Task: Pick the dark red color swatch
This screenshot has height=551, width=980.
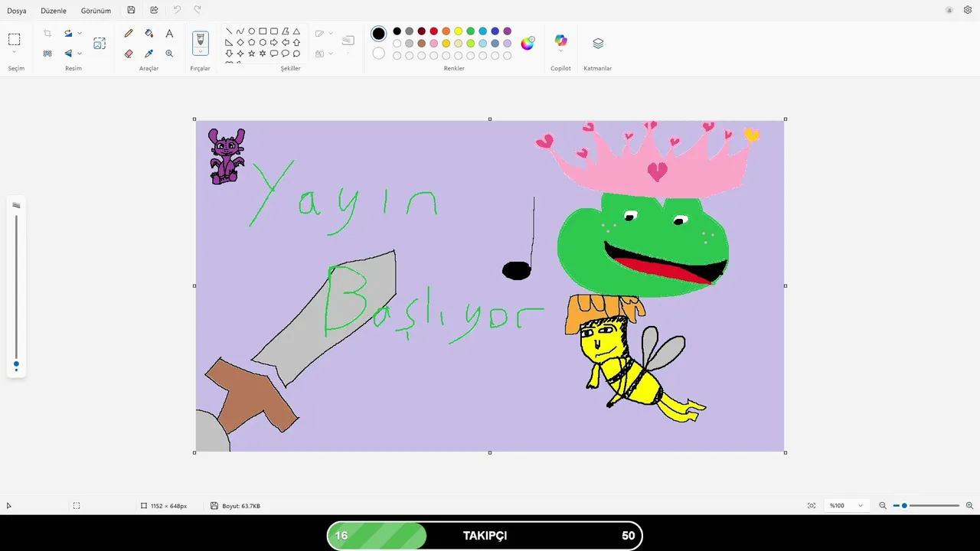Action: click(421, 31)
